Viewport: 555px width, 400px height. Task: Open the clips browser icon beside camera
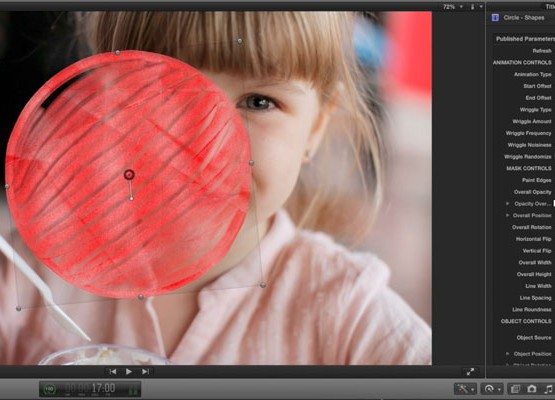515,389
